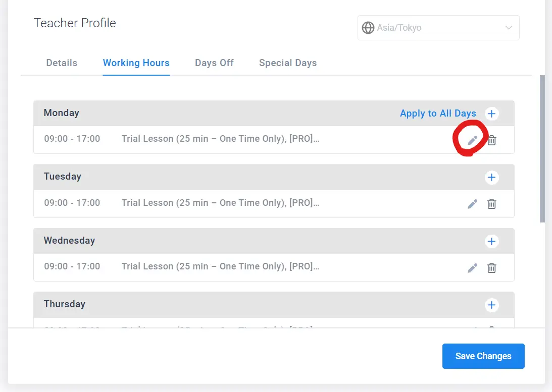Add a new time slot to Tuesday

492,177
